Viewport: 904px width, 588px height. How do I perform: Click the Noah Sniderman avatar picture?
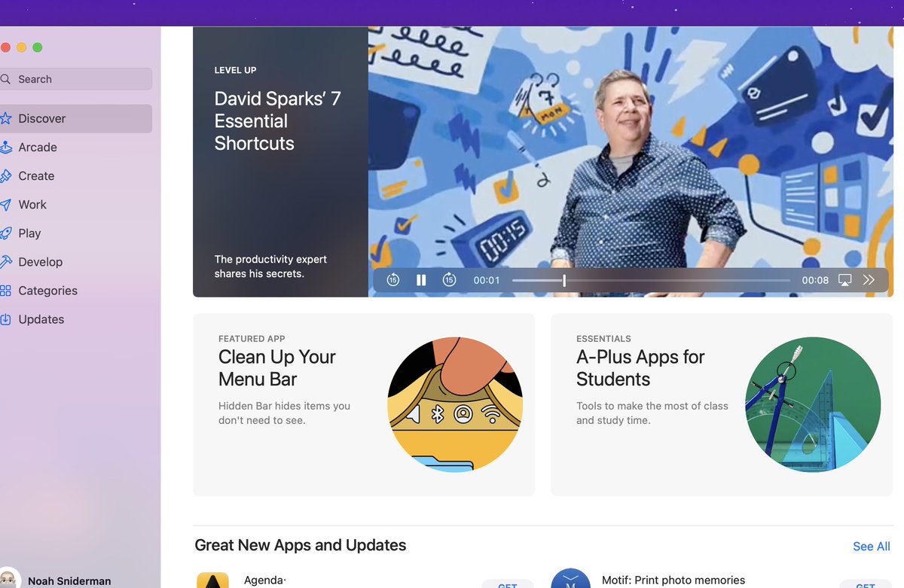tap(9, 578)
